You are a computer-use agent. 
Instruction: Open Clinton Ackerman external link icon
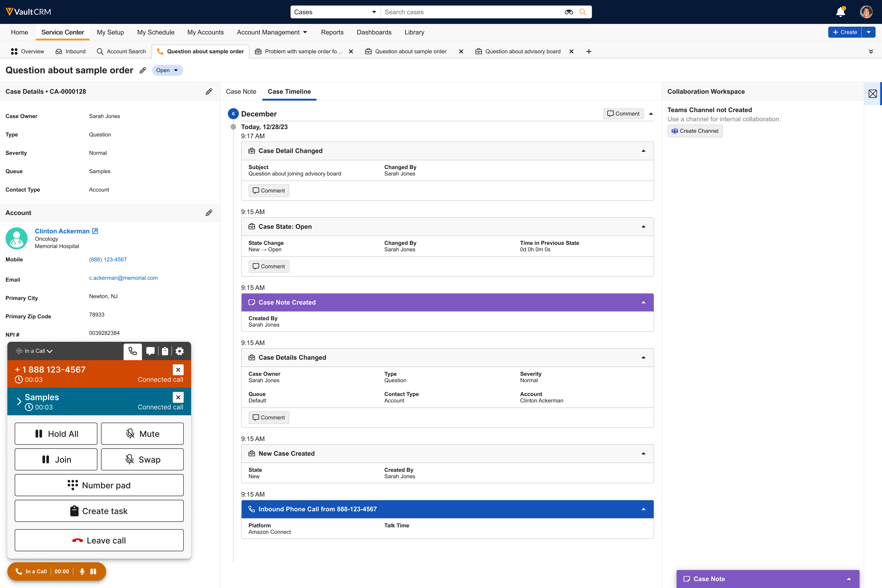(x=95, y=231)
